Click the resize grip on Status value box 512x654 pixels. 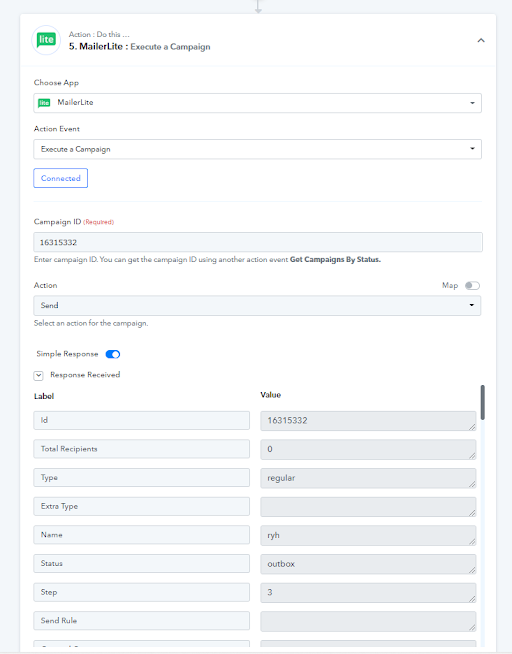tap(472, 570)
